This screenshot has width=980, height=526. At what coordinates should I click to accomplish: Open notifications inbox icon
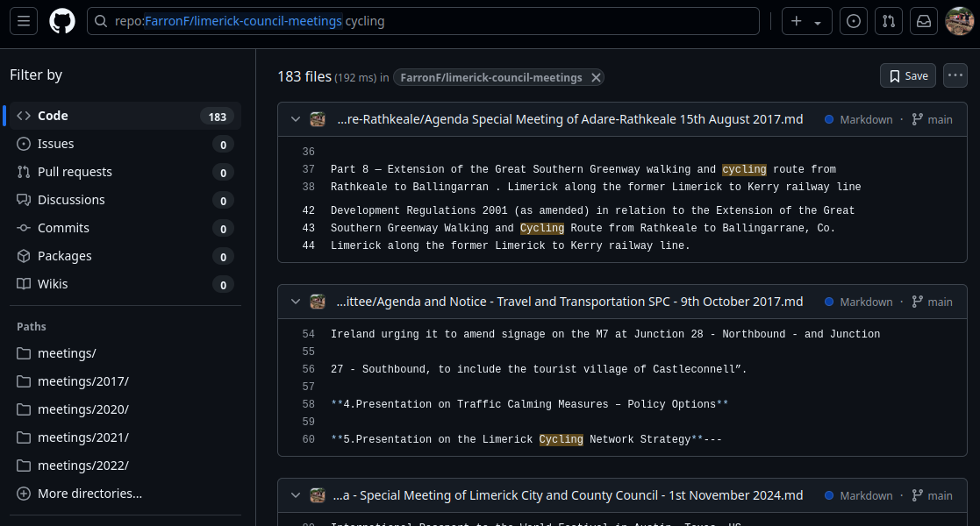(923, 21)
